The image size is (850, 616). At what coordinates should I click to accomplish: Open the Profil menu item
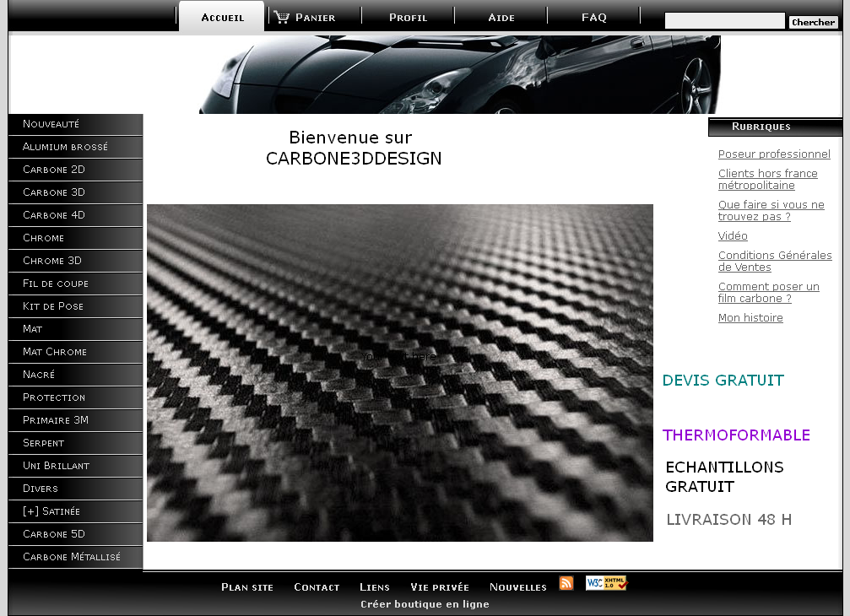408,17
